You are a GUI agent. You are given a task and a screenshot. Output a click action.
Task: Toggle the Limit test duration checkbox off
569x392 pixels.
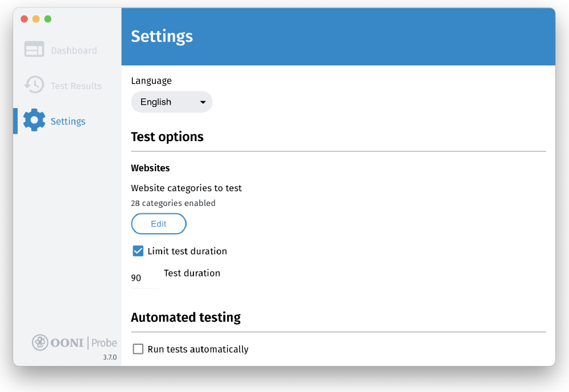click(138, 250)
